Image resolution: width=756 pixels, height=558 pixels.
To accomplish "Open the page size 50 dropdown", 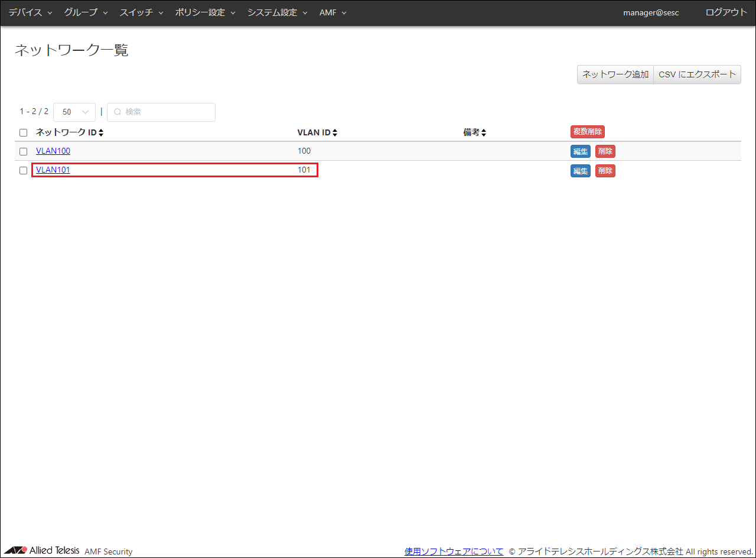I will [74, 112].
